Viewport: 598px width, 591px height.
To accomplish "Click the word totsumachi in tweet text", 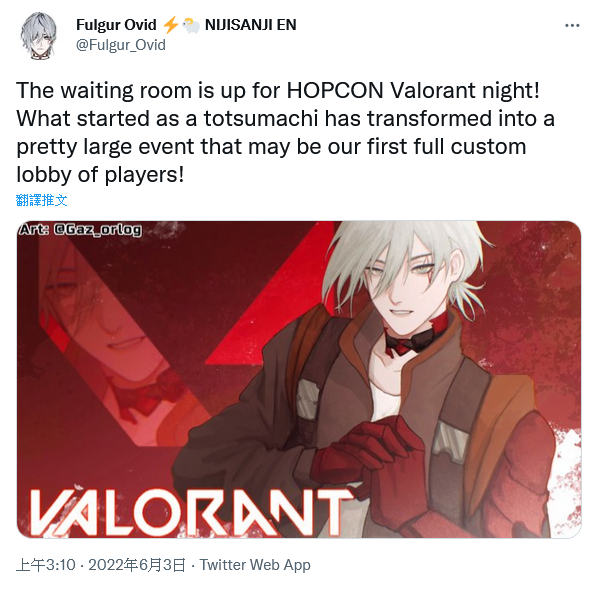I will click(261, 119).
